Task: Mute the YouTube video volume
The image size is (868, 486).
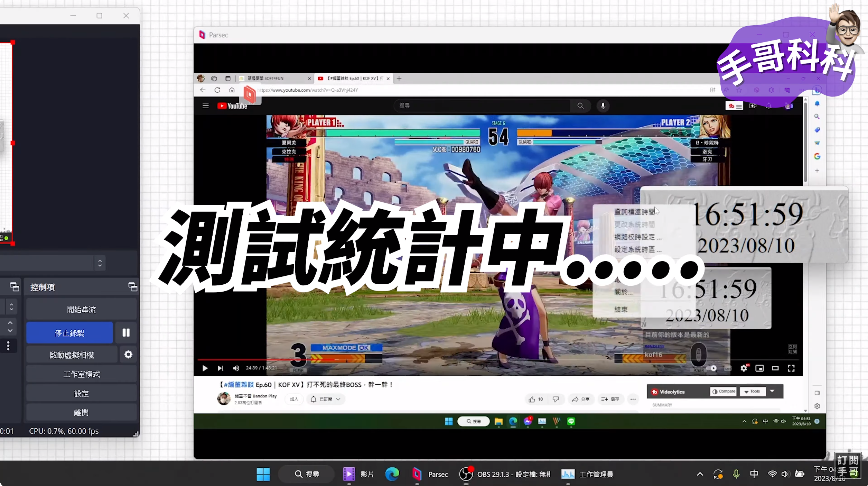Action: [236, 368]
